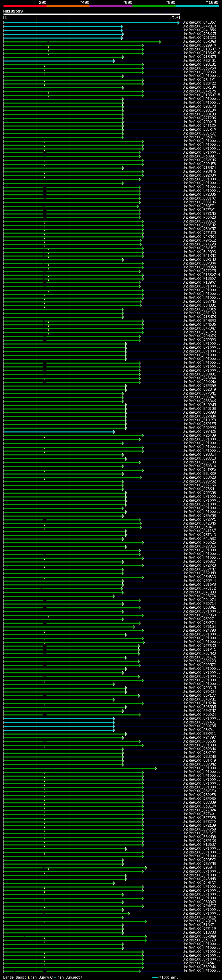Click the UniRef100_Q4SV44 label
Viewport: 222px width, 980px height.
199,378
